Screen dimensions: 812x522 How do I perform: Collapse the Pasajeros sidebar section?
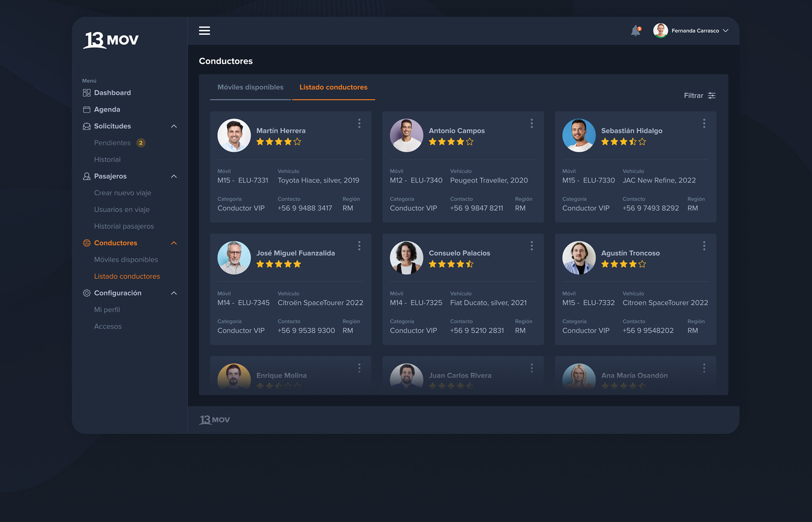point(174,176)
